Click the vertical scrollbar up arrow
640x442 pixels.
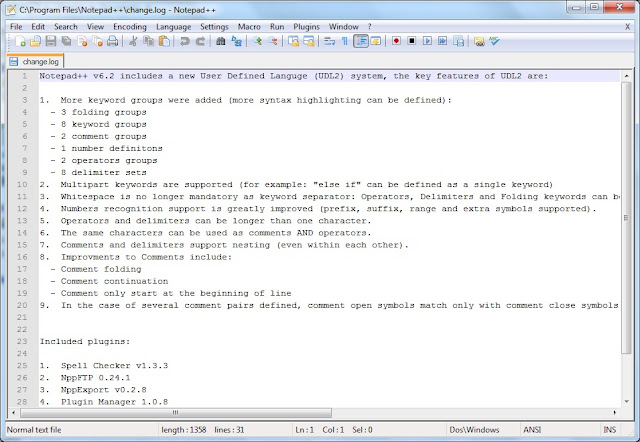pyautogui.click(x=627, y=76)
